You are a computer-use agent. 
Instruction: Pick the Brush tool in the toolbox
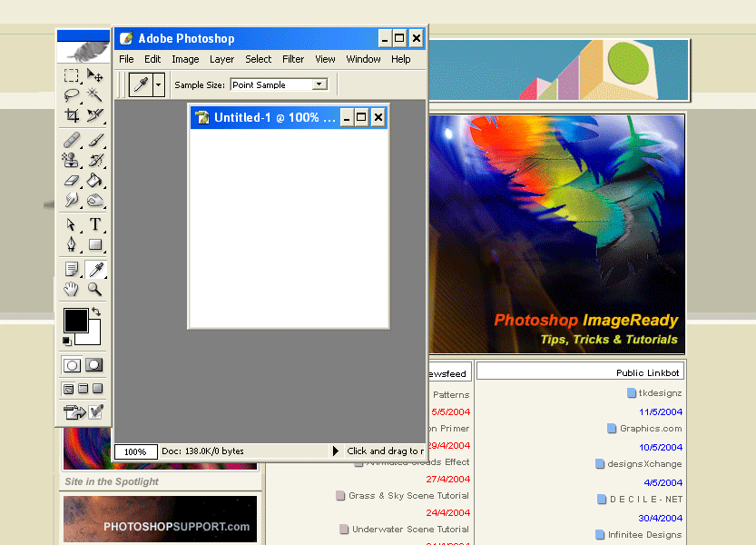click(94, 140)
